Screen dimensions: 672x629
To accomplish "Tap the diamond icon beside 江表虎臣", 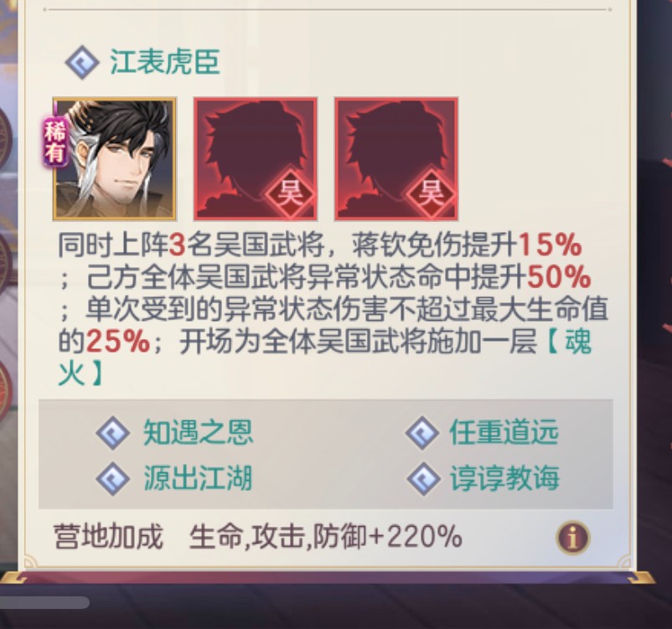I will (82, 63).
